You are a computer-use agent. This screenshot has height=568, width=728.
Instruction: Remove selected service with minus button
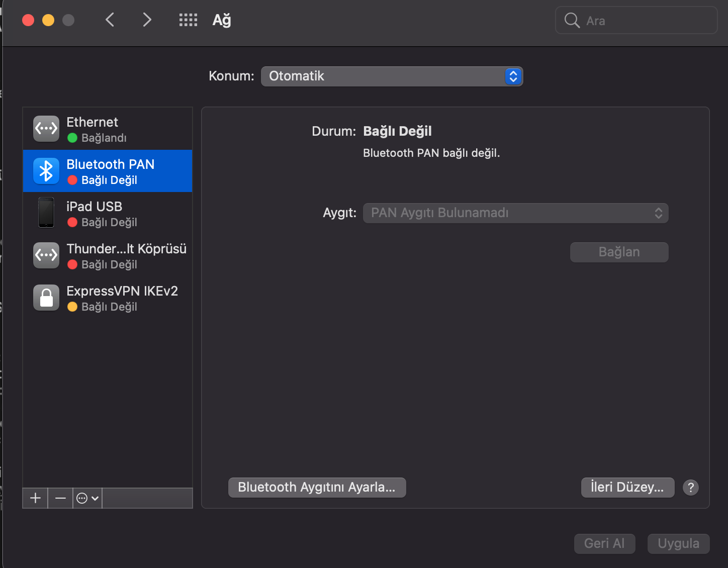point(60,498)
